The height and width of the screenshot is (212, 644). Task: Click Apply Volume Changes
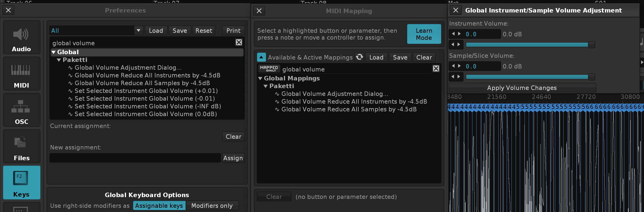tap(522, 88)
